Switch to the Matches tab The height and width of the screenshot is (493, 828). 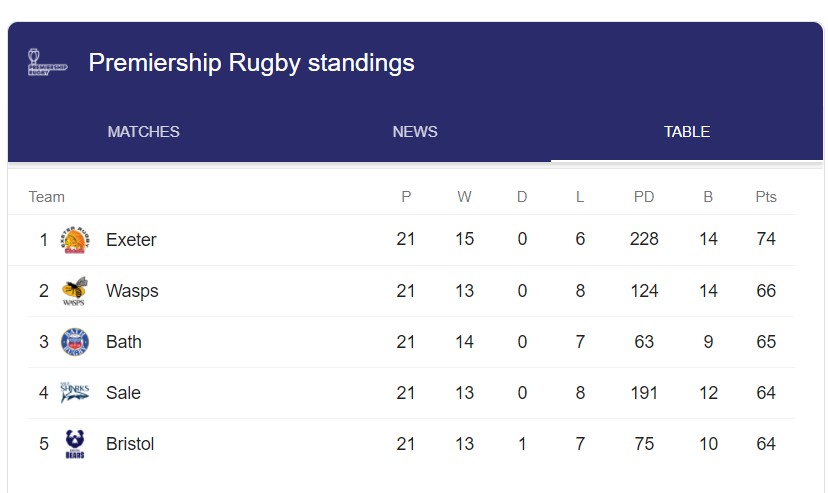tap(144, 132)
